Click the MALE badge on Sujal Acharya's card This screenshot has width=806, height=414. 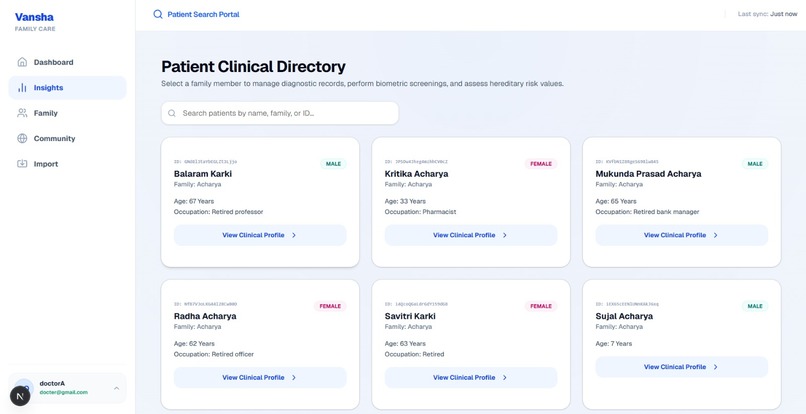coord(755,307)
